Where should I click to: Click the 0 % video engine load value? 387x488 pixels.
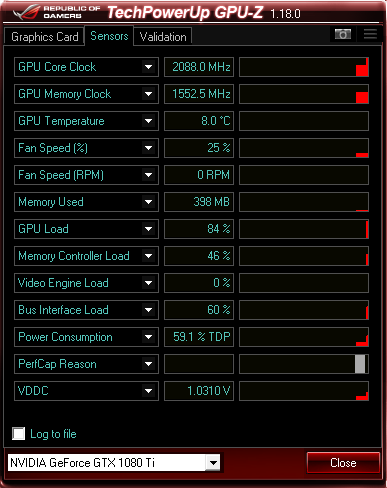(x=199, y=283)
